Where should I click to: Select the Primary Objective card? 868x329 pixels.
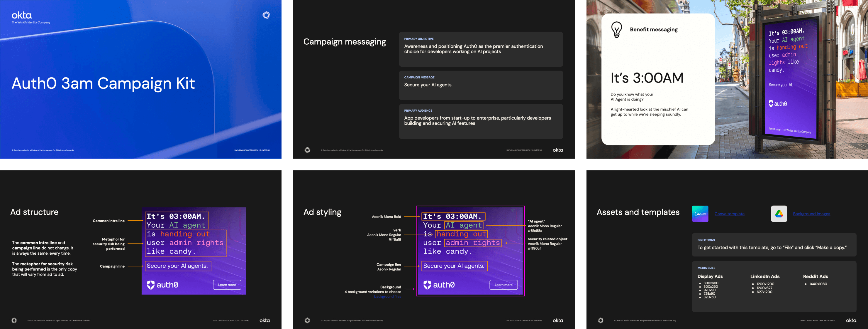point(481,49)
